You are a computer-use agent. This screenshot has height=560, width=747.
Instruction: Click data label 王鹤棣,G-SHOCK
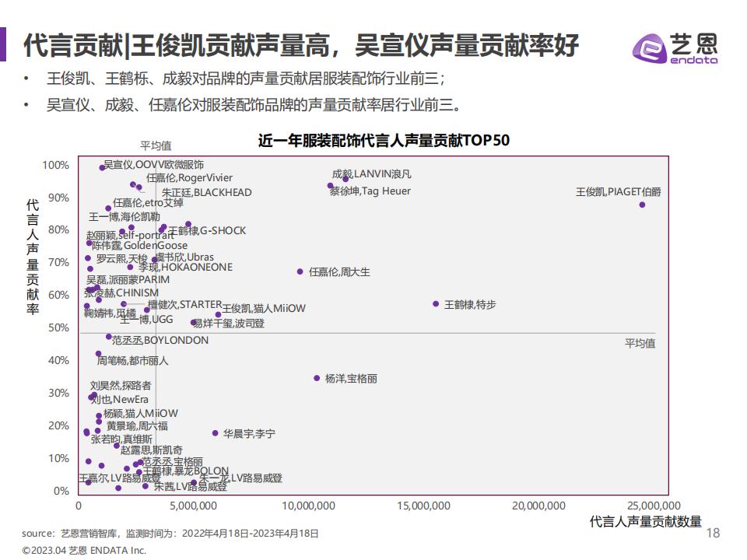[x=207, y=230]
